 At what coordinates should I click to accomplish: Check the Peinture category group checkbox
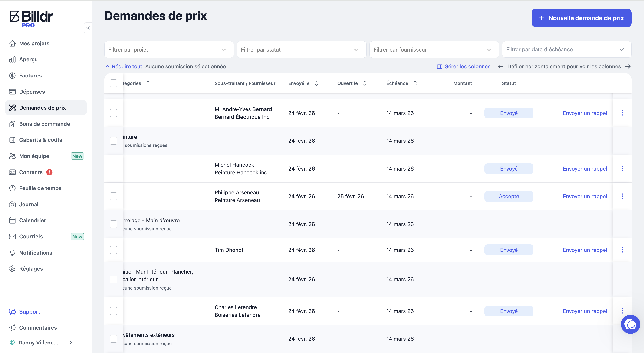tap(114, 141)
